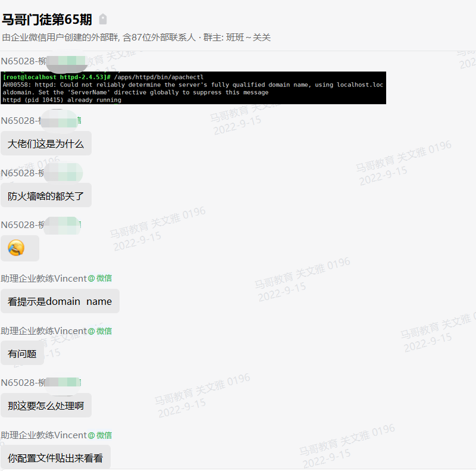
Task: Click the lock icon beside the group title
Action: point(103,20)
